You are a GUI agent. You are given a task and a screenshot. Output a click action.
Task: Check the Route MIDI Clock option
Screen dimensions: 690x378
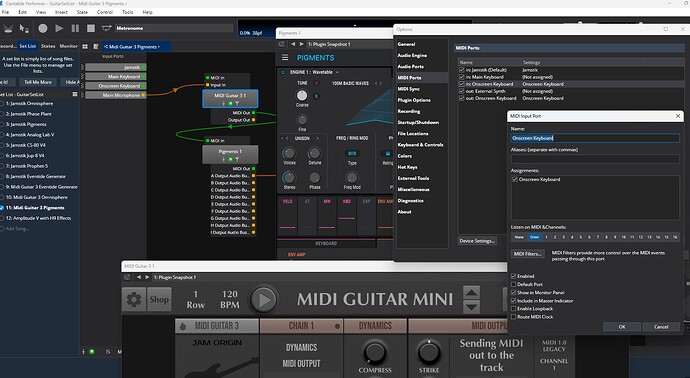click(x=514, y=316)
